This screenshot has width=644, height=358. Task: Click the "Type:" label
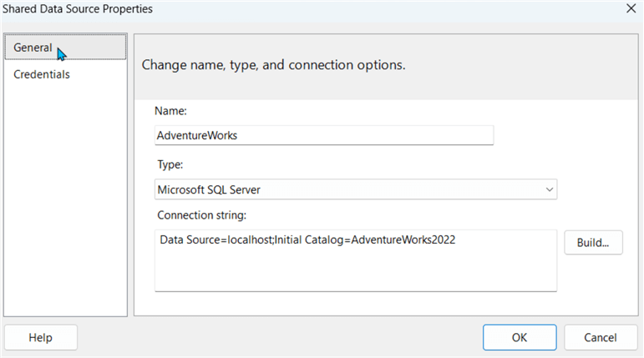pyautogui.click(x=170, y=164)
